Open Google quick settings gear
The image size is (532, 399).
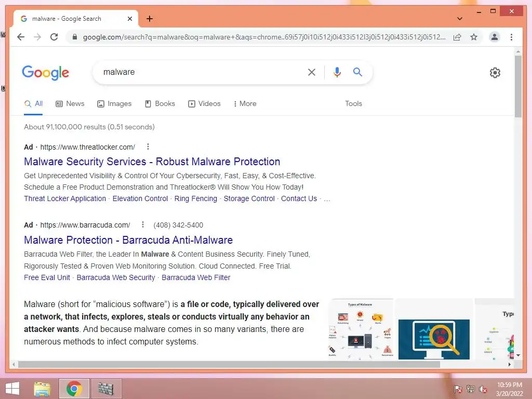[495, 72]
